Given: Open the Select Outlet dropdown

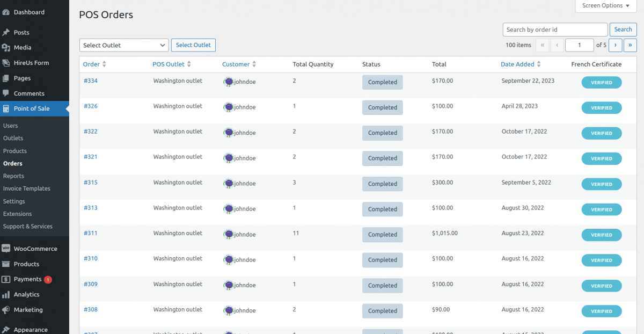Looking at the screenshot, I should pyautogui.click(x=123, y=45).
